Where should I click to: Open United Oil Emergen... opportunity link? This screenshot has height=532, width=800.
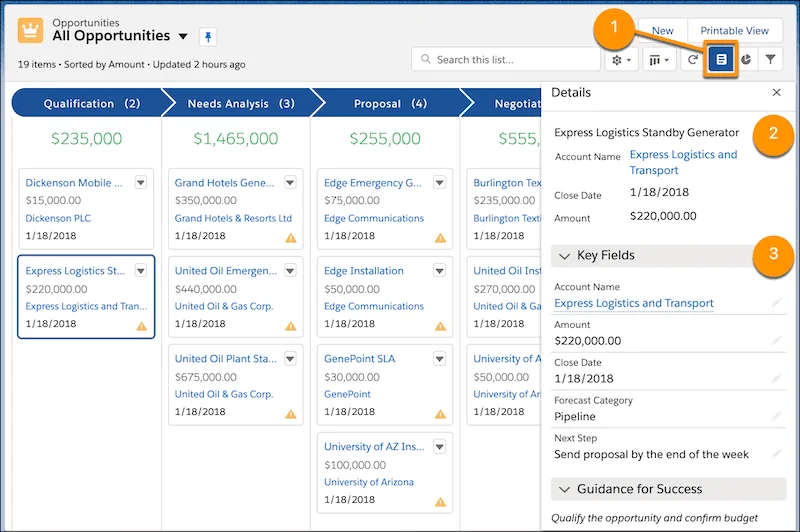click(226, 271)
